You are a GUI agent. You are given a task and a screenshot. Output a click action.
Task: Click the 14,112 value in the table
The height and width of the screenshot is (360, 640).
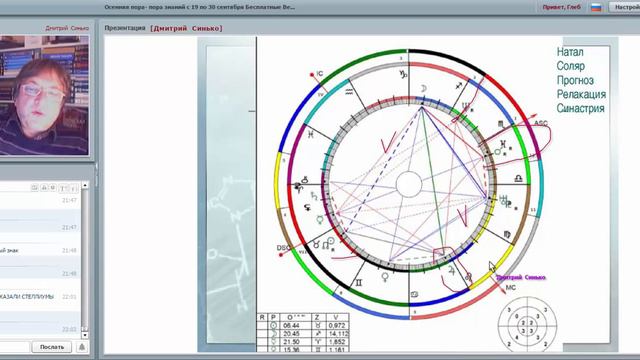338,333
